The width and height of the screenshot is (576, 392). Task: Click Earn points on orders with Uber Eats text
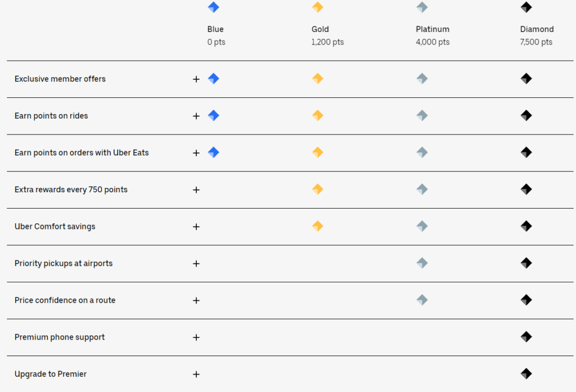pos(82,152)
